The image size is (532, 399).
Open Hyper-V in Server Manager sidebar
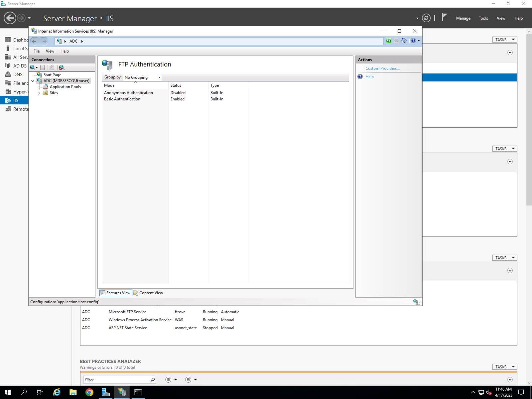coord(16,92)
